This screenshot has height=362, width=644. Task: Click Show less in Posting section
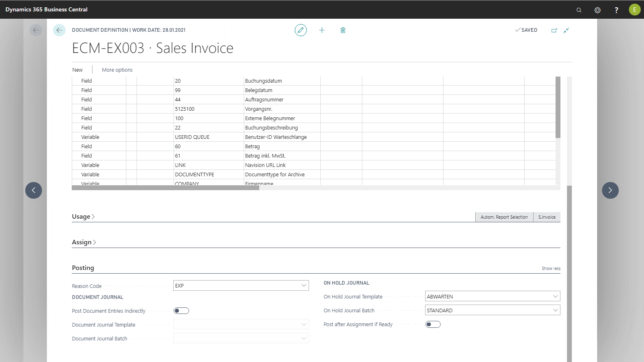click(551, 268)
